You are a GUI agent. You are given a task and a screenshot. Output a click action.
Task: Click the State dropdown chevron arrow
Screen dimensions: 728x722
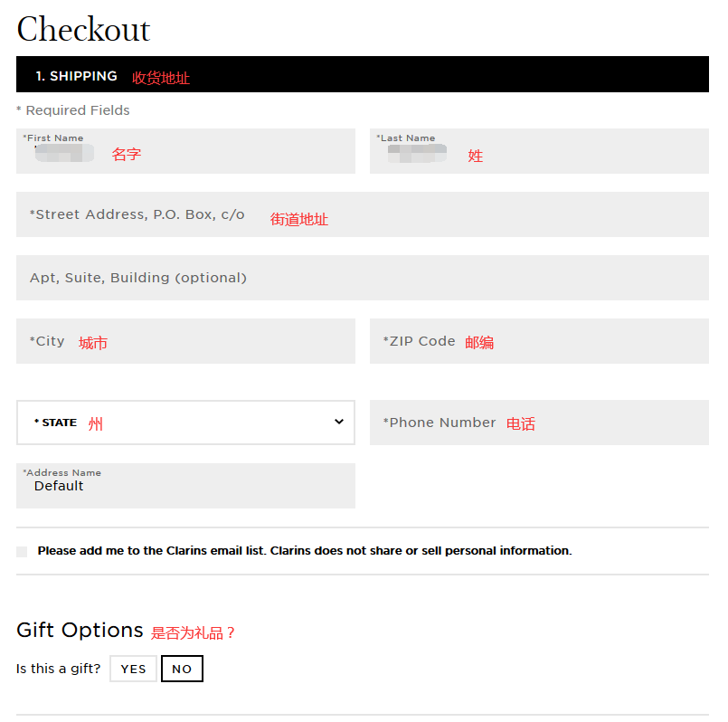point(339,422)
